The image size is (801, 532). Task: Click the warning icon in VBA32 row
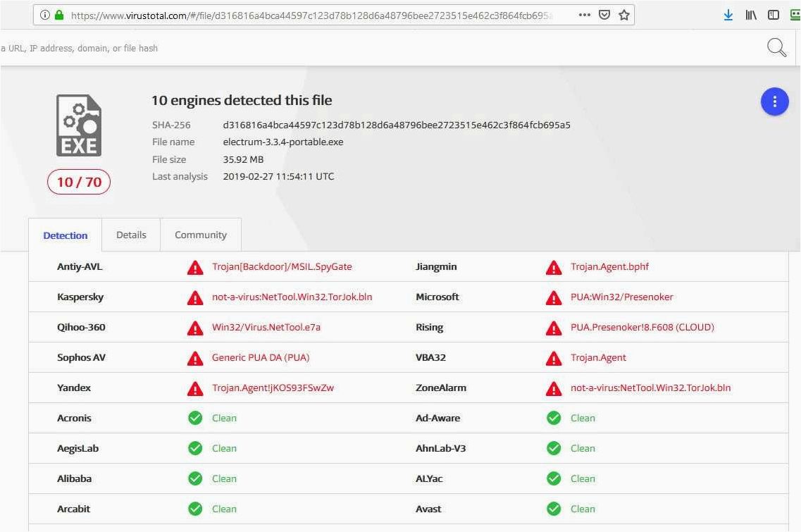554,358
